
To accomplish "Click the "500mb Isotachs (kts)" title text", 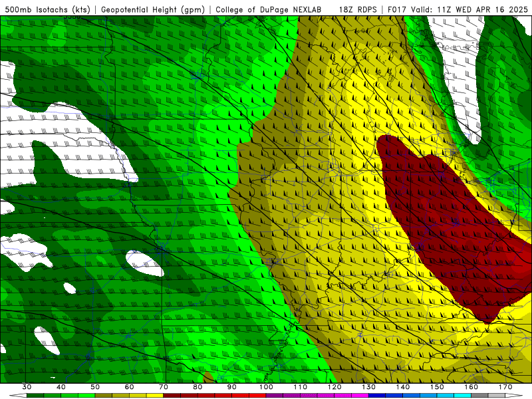I will pos(48,9).
